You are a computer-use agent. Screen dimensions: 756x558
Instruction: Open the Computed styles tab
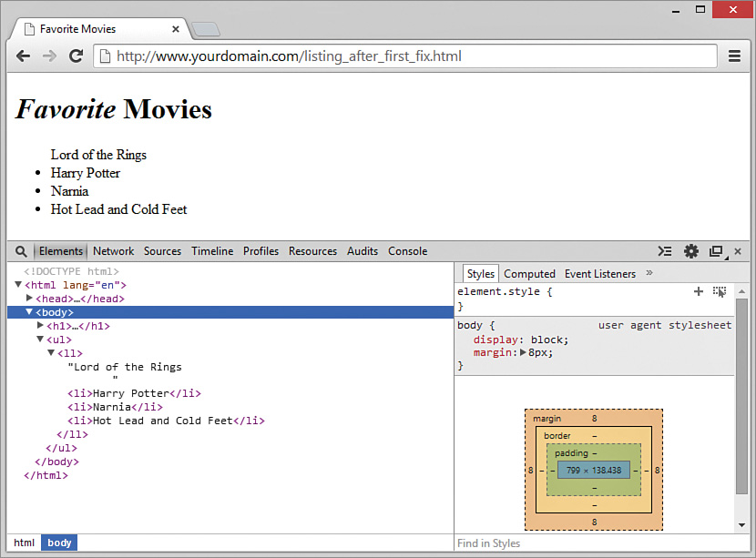tap(529, 273)
